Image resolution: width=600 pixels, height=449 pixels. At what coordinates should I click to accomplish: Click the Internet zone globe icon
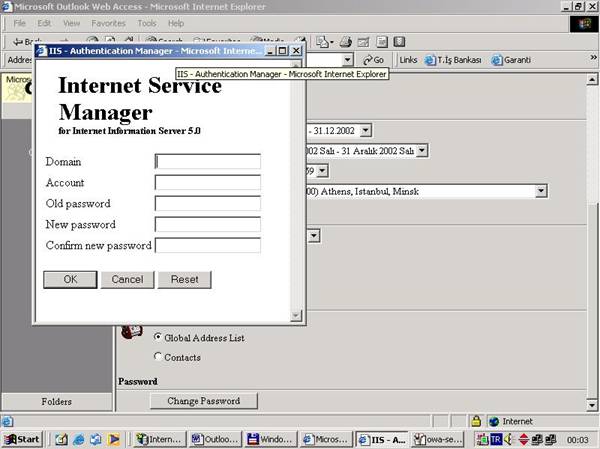coord(494,421)
